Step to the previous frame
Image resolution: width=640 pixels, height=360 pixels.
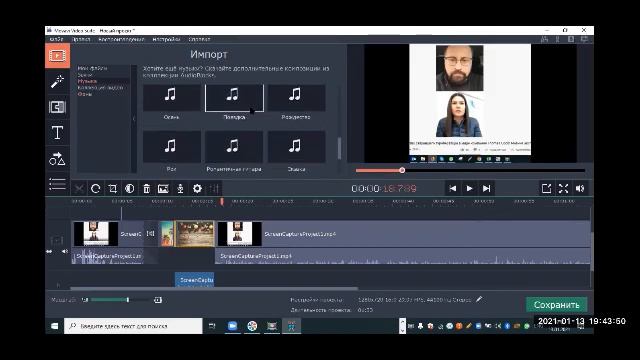[453, 189]
